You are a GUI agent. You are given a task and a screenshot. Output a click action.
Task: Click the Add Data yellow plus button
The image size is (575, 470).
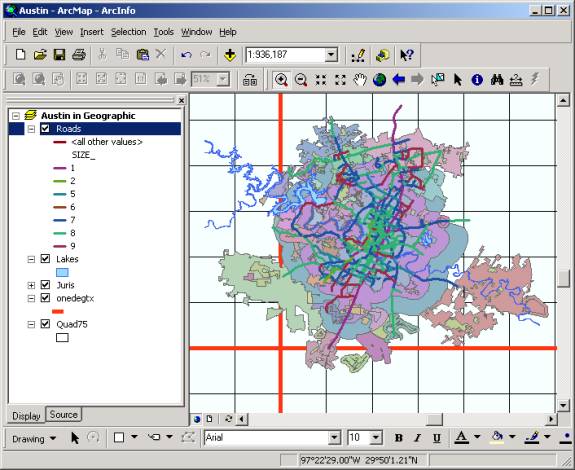230,55
